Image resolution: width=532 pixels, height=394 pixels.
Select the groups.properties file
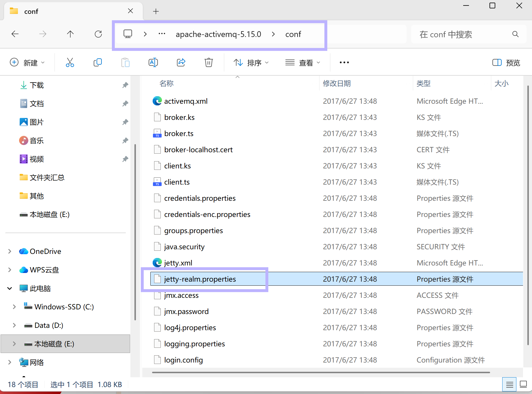193,231
